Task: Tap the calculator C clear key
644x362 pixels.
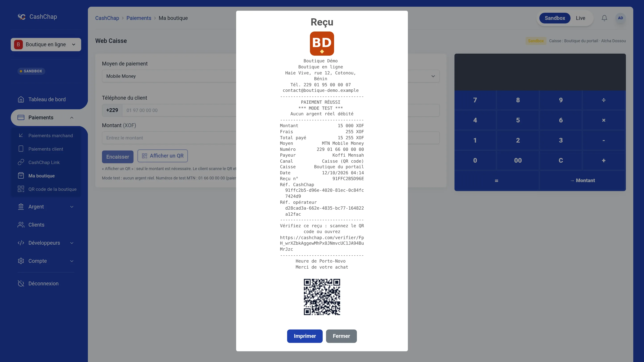Action: [x=561, y=160]
